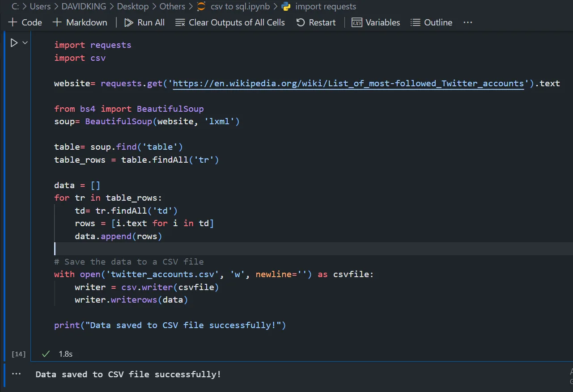The height and width of the screenshot is (392, 573).
Task: Open the toolbar more actions ellipsis
Action: 468,22
